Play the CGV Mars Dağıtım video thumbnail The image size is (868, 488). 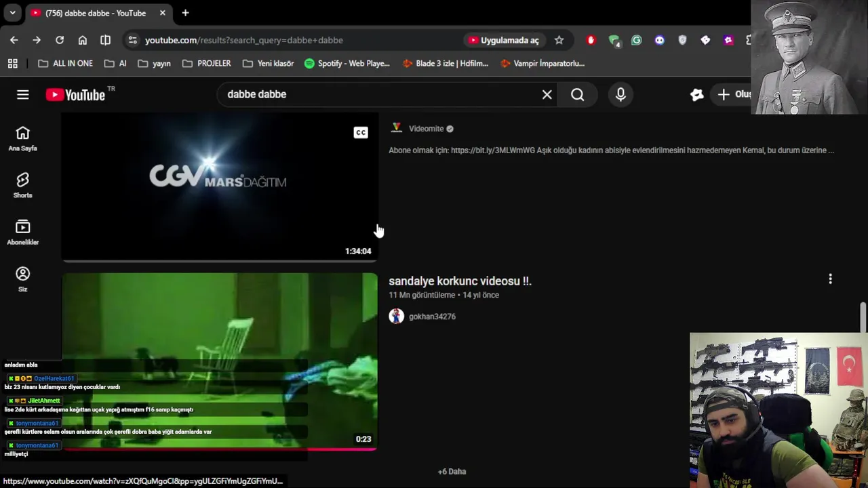[x=220, y=186]
